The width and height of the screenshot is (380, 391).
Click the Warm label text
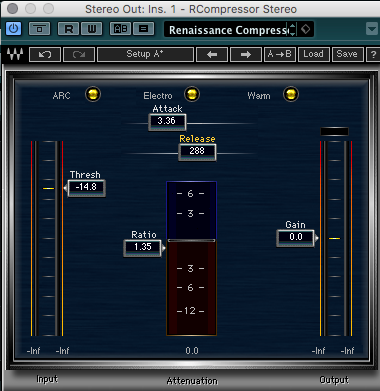click(x=259, y=96)
